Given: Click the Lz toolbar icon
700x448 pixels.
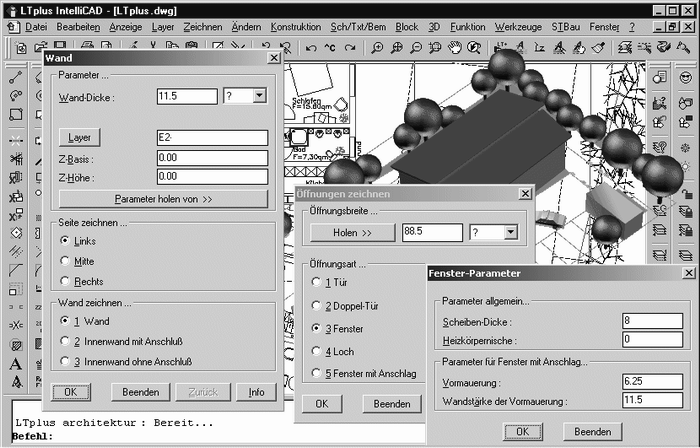Looking at the screenshot, I should 539,47.
